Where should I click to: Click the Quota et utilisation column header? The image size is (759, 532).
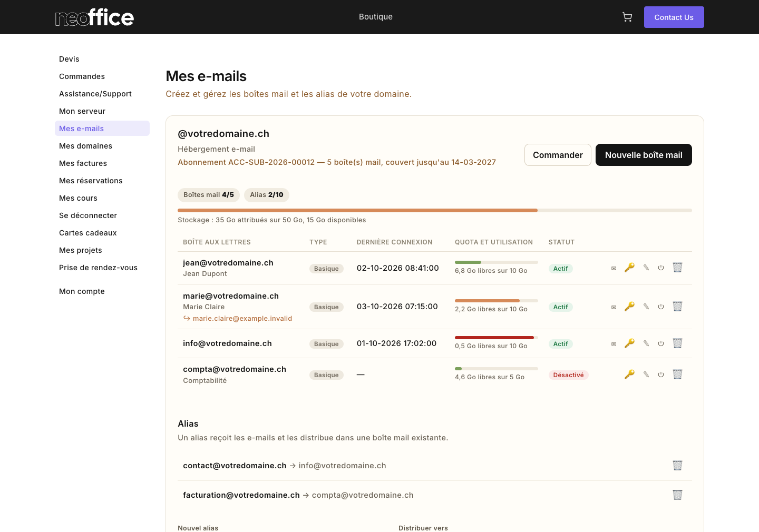click(x=494, y=242)
